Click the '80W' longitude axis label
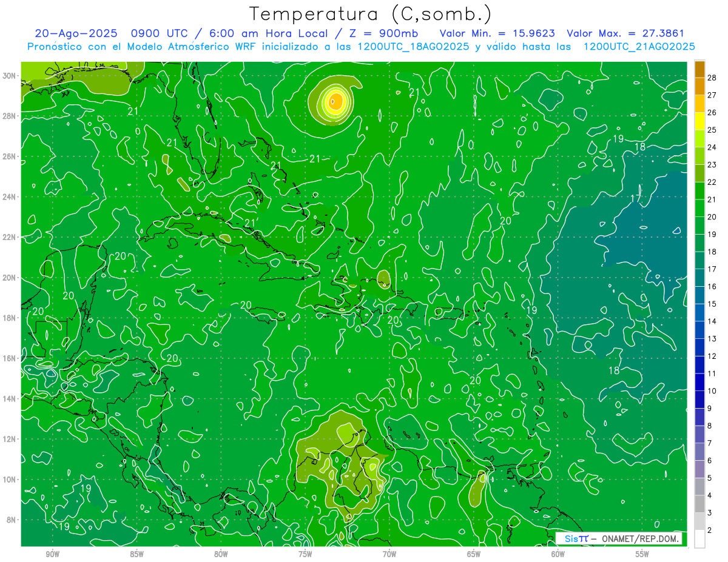 click(221, 554)
